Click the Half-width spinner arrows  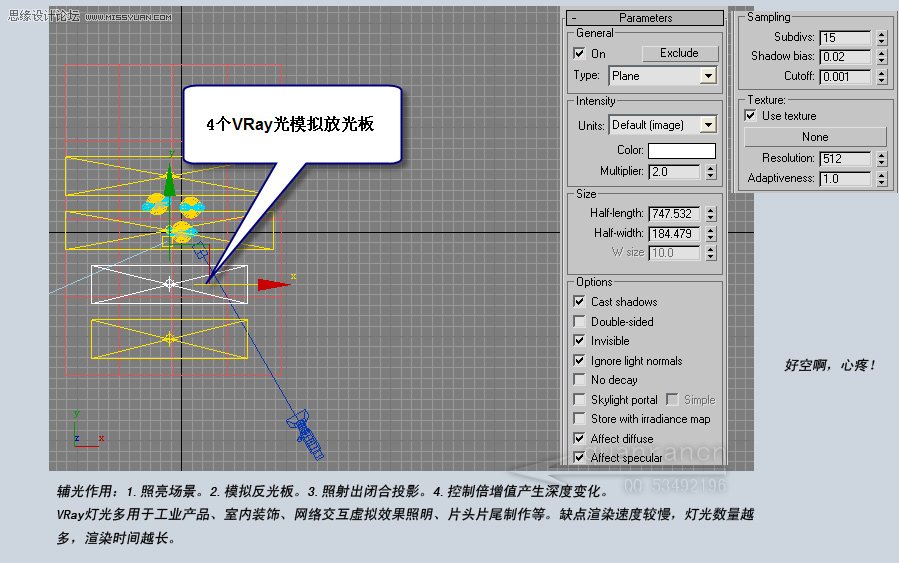click(711, 234)
